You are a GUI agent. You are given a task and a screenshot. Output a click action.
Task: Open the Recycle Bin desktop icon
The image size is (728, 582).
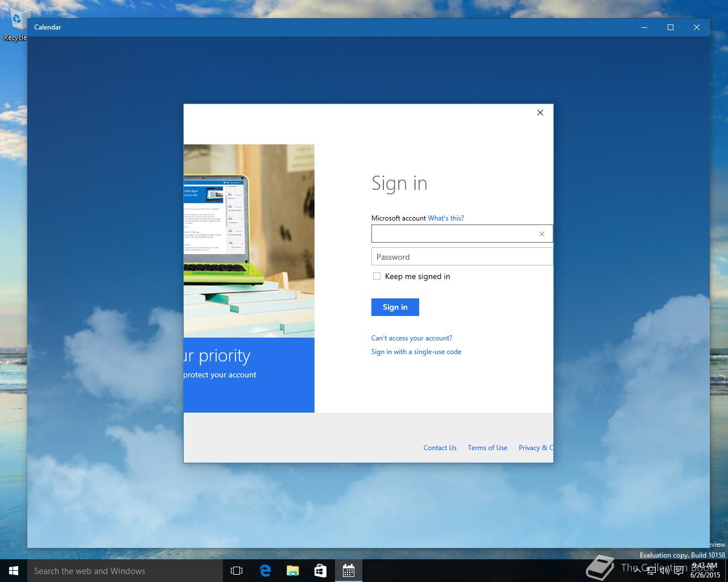[15, 23]
